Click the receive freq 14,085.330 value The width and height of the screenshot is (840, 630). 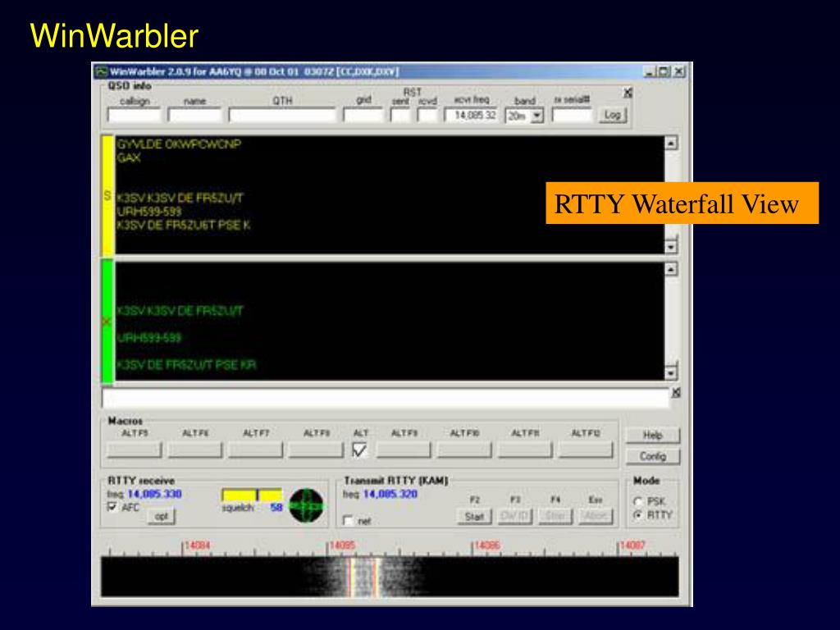[155, 494]
